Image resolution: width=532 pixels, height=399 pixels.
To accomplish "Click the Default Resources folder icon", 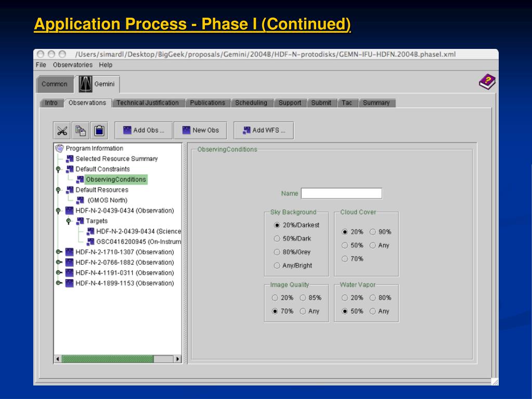I will (x=70, y=190).
